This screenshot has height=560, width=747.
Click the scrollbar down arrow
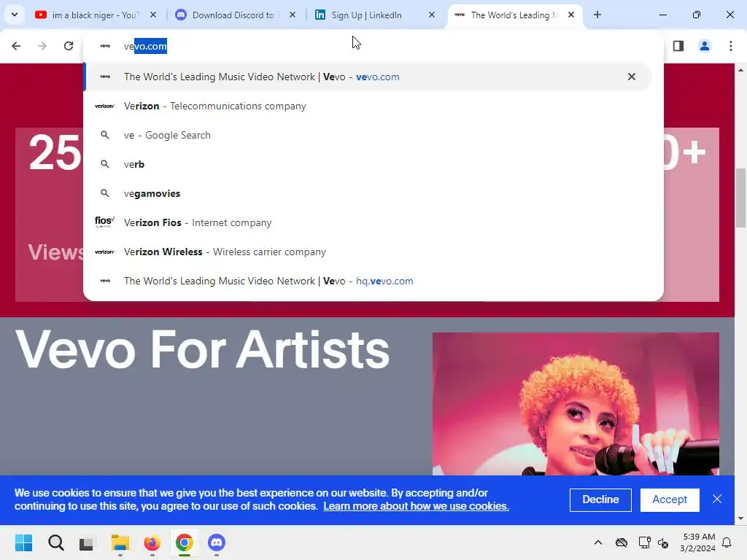[740, 518]
